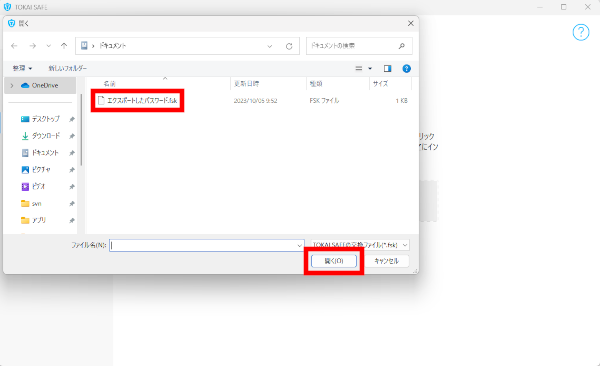Click the file's 1 KB size cell

tap(401, 101)
